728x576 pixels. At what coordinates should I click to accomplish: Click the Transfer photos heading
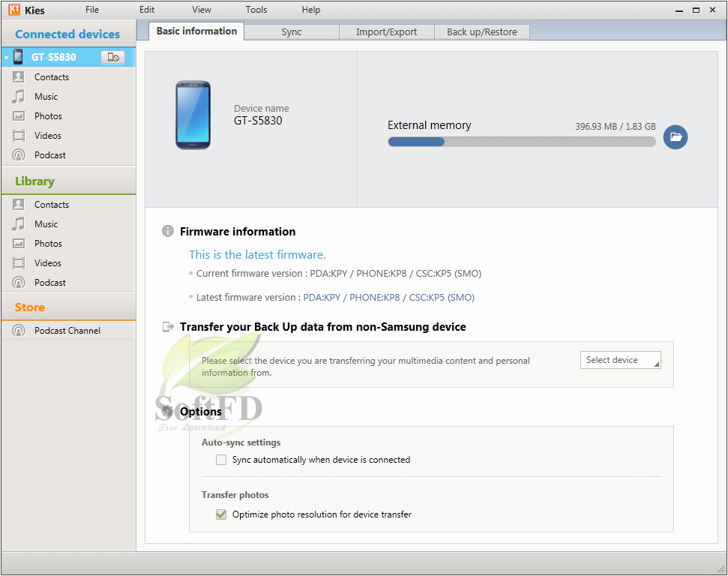[235, 495]
